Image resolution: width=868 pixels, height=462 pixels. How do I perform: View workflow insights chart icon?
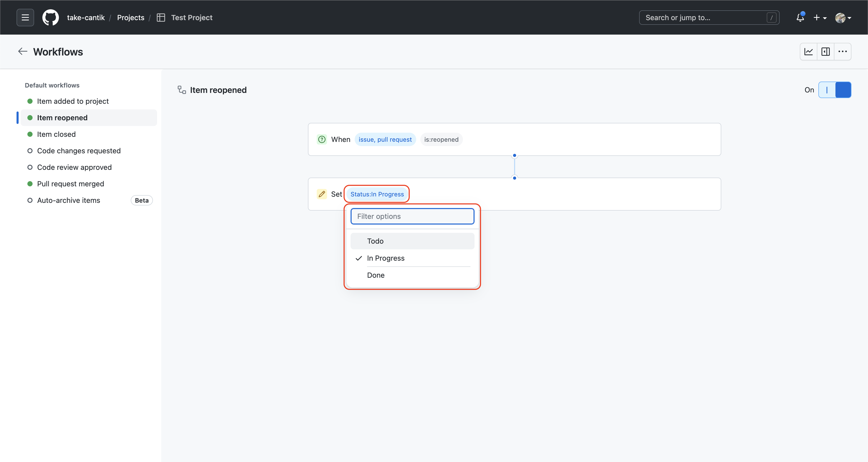(x=809, y=52)
